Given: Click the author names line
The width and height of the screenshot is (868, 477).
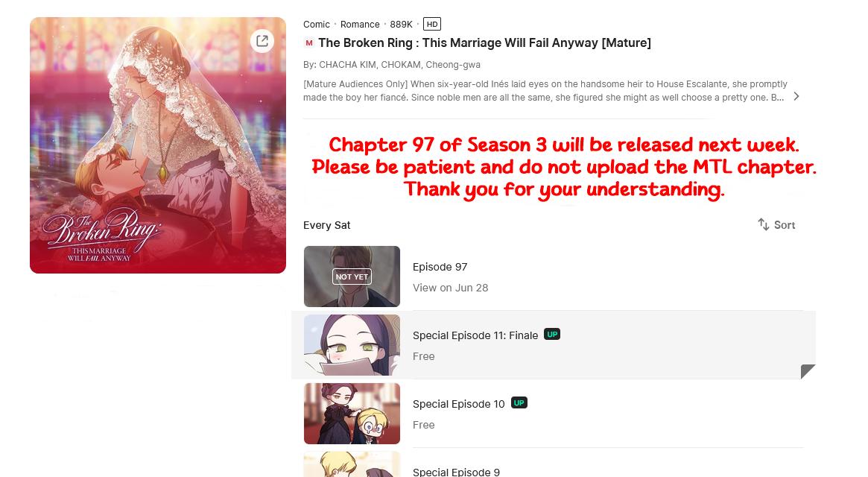Looking at the screenshot, I should pos(392,65).
